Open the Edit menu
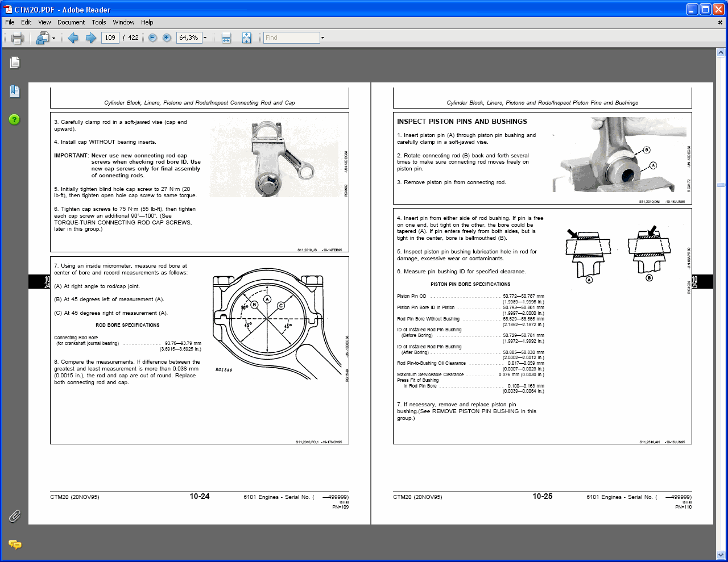The width and height of the screenshot is (728, 562). click(26, 22)
